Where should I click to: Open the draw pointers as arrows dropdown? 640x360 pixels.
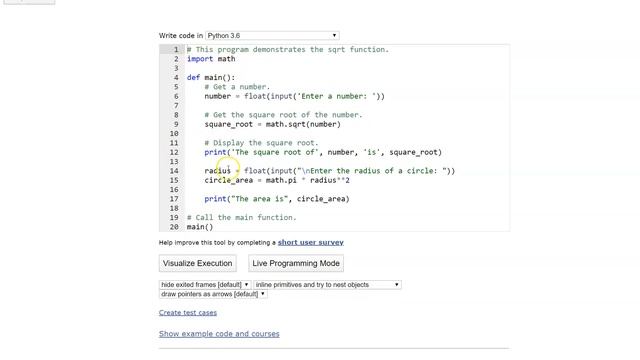[213, 294]
